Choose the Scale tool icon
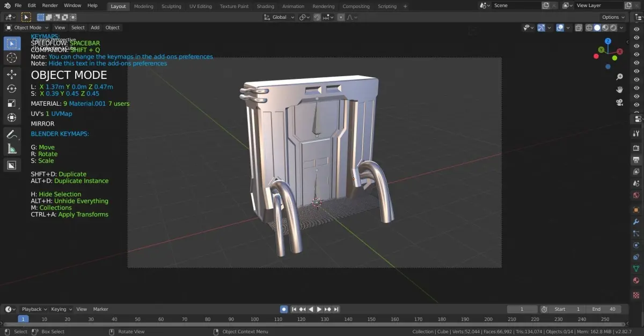The image size is (644, 336). point(12,103)
